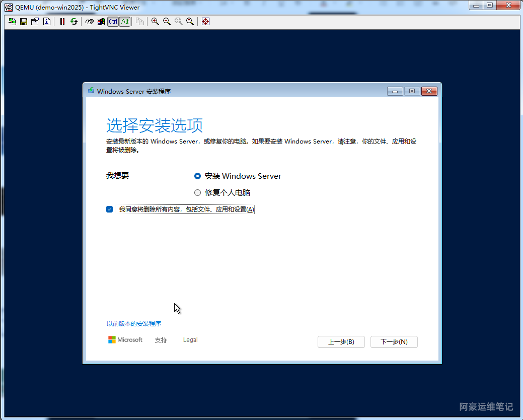This screenshot has height=420, width=523.
Task: Switch to full screen mode via the toolbar icon
Action: click(x=205, y=22)
